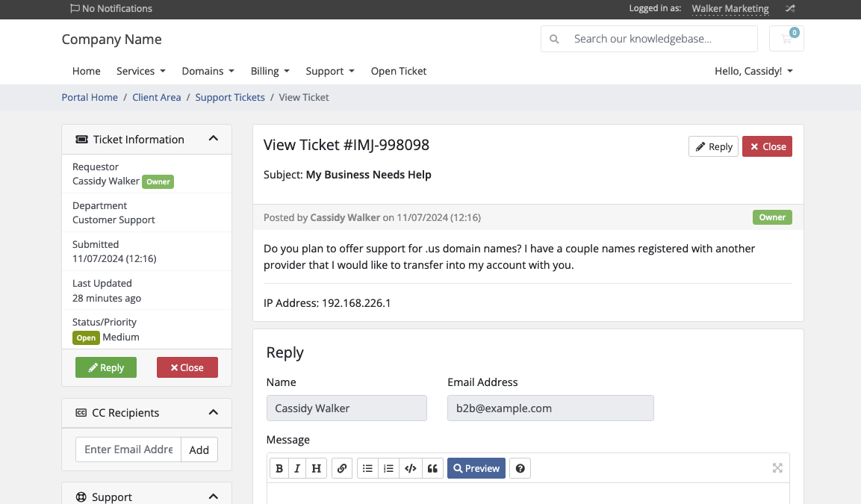Viewport: 861px width, 504px height.
Task: Collapse the CC Recipients panel
Action: (213, 412)
